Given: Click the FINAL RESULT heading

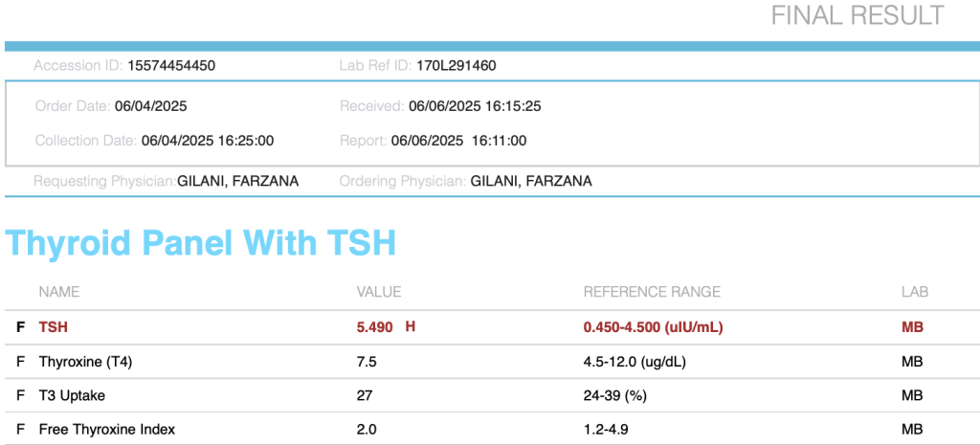Looking at the screenshot, I should point(857,15).
